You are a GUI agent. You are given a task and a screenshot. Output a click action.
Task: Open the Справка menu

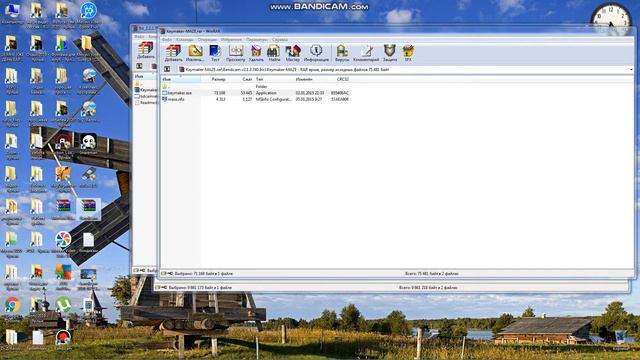(280, 40)
